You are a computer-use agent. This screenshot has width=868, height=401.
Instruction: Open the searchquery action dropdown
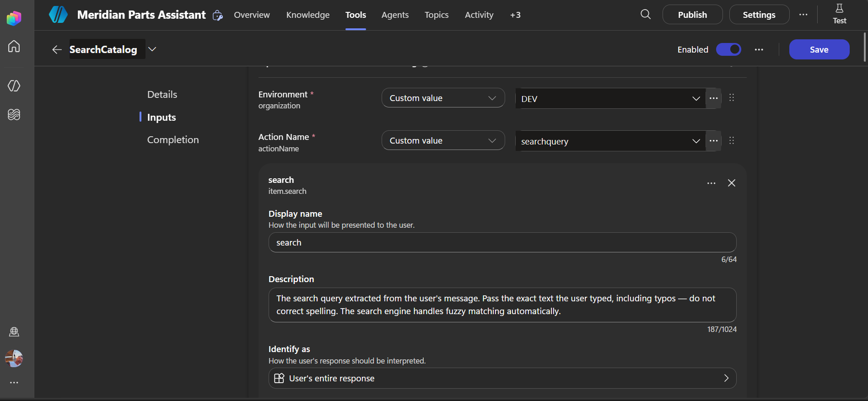click(x=610, y=141)
